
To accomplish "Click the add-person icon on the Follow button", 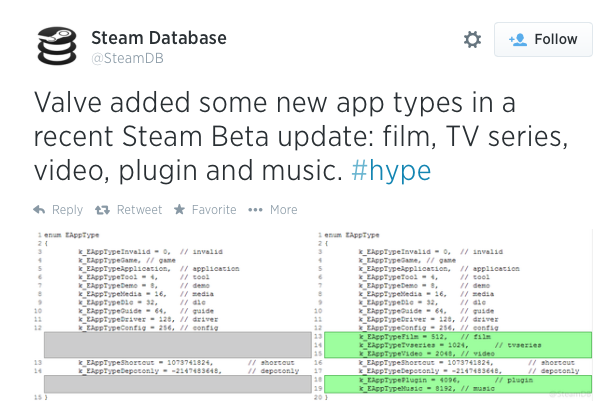I will coord(518,39).
